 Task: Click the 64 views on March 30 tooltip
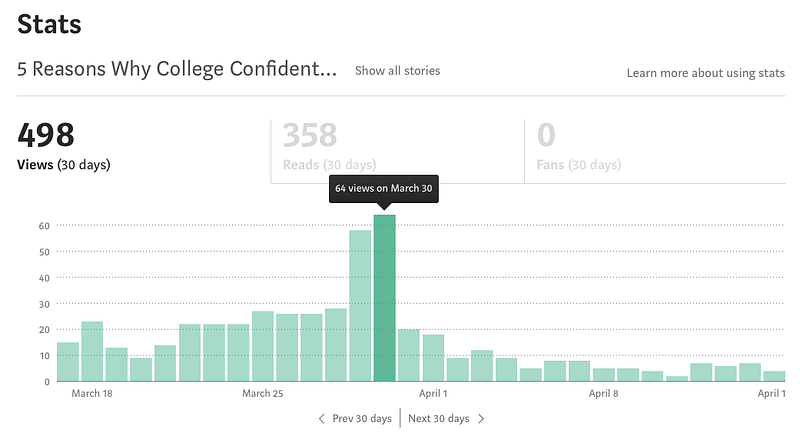point(384,189)
